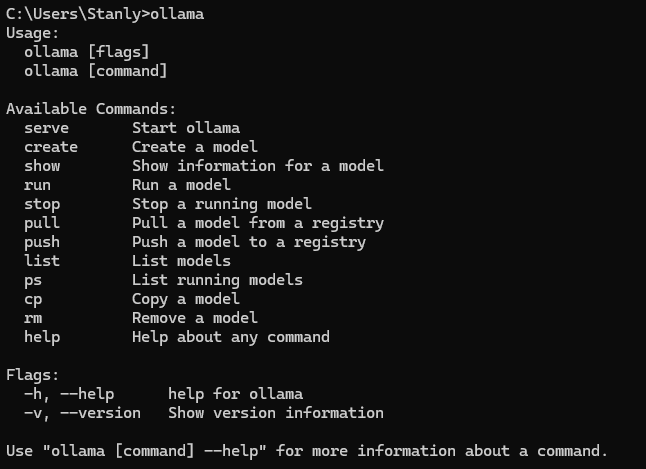Click the 'run' command name
Screen dimensions: 646x469
point(37,185)
